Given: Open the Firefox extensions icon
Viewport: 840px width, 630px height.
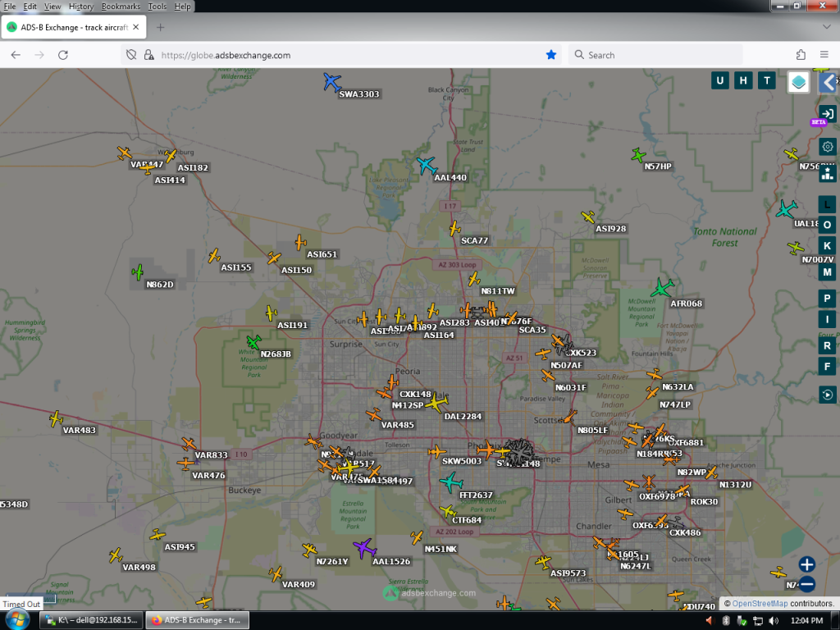Looking at the screenshot, I should click(x=801, y=55).
